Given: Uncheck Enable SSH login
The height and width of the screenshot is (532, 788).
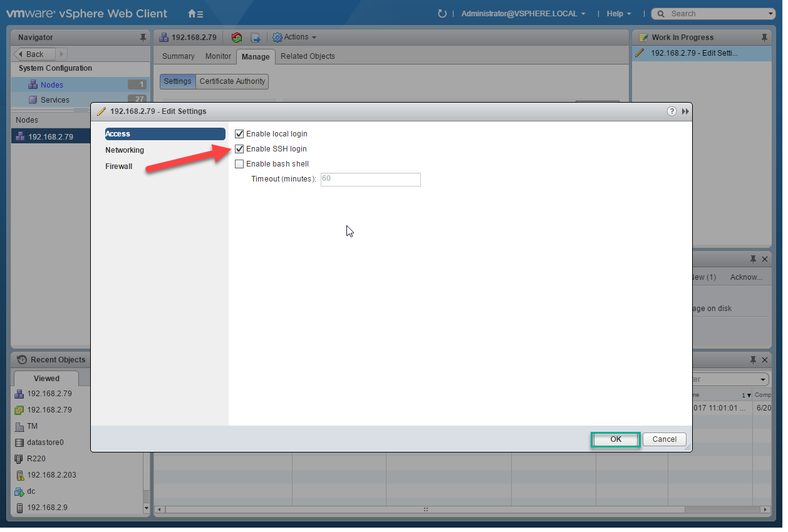Looking at the screenshot, I should pos(239,148).
